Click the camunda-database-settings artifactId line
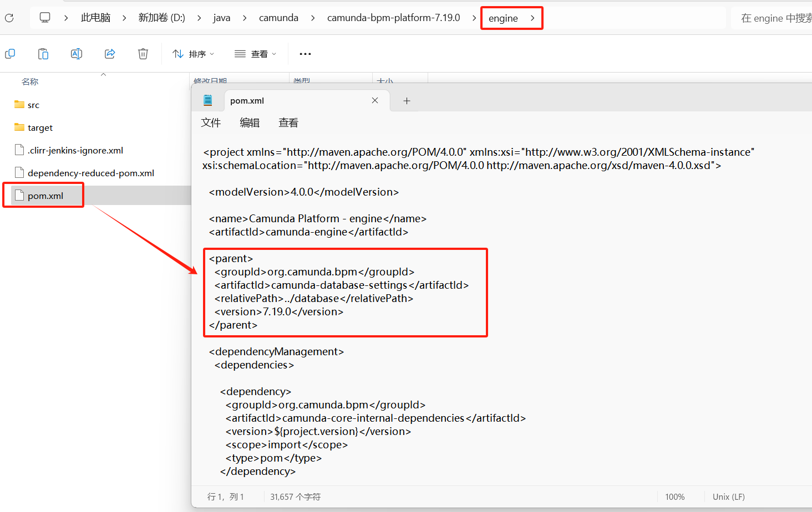812x512 pixels. click(342, 285)
